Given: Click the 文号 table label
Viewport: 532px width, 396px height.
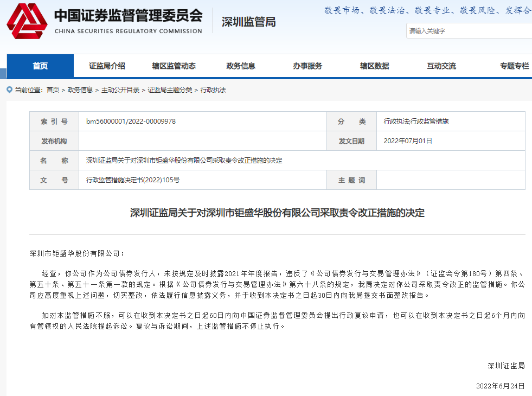Looking at the screenshot, I should pyautogui.click(x=54, y=180).
